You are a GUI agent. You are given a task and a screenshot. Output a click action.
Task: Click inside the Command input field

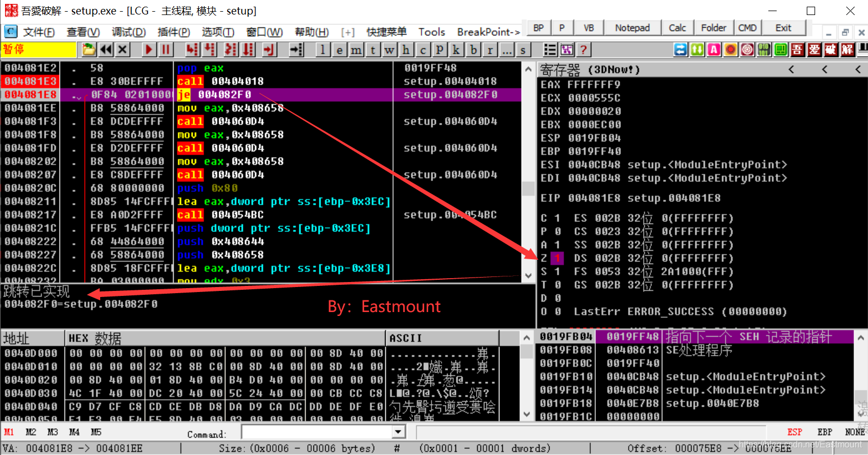(317, 432)
